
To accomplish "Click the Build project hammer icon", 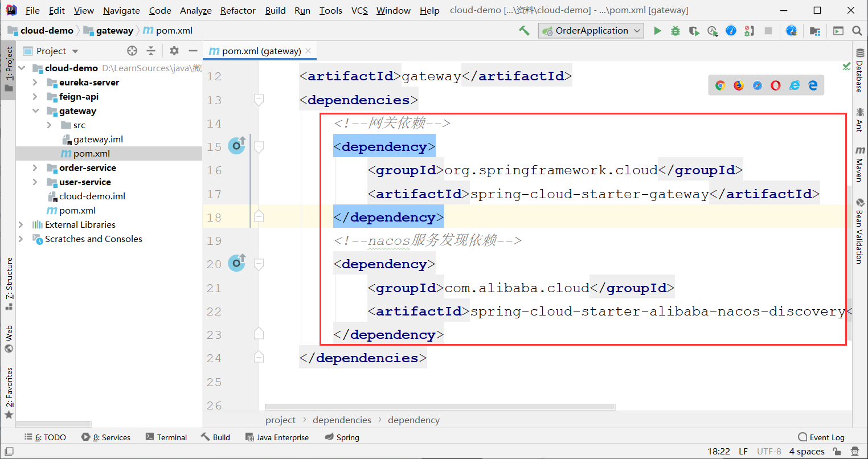I will coord(524,31).
